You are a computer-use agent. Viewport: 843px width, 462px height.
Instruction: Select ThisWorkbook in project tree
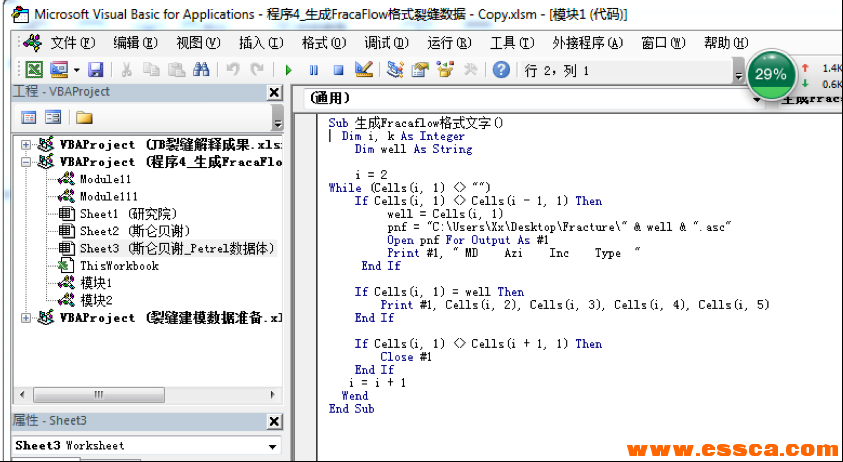(119, 266)
